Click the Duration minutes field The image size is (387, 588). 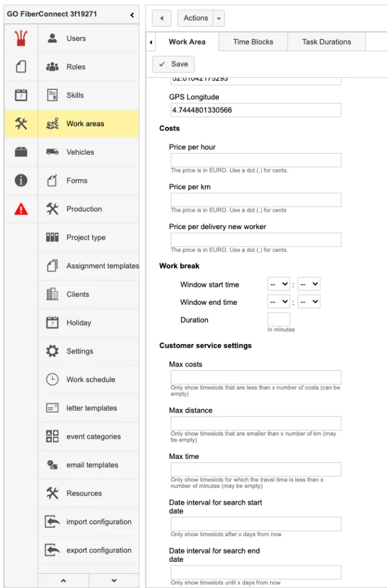click(x=279, y=320)
